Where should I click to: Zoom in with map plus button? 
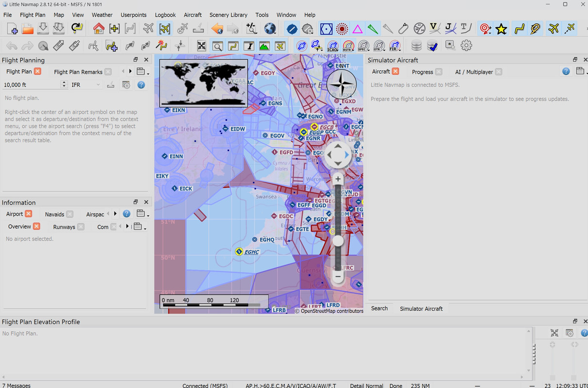[338, 179]
